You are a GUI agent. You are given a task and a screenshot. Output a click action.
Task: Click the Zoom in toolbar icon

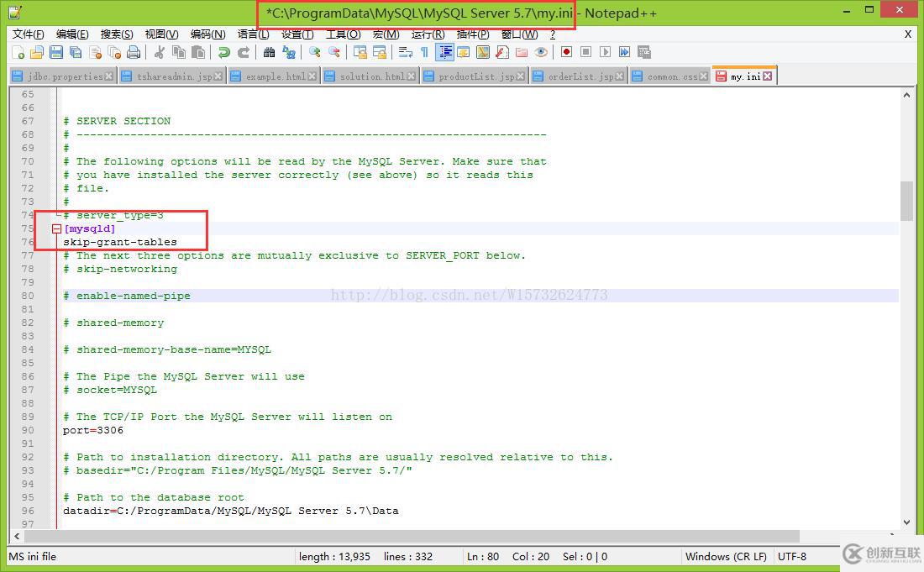[314, 52]
